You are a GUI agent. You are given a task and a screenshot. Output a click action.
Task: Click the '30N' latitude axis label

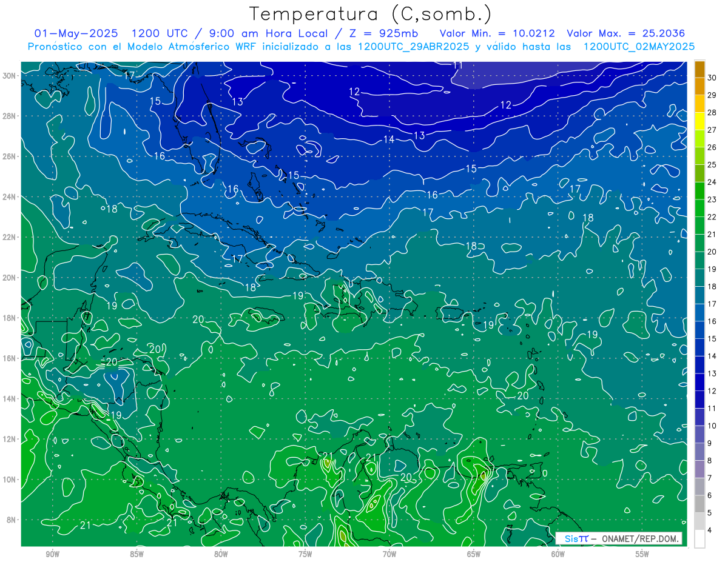(x=8, y=76)
